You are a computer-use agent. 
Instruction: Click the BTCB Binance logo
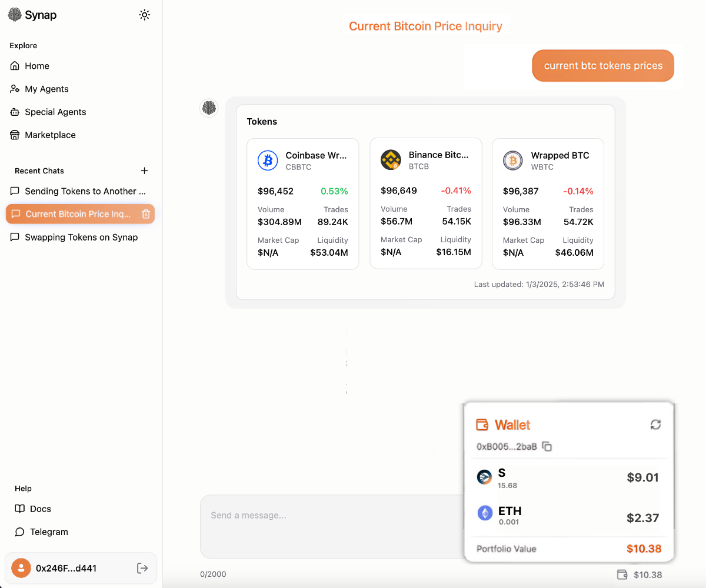point(391,160)
